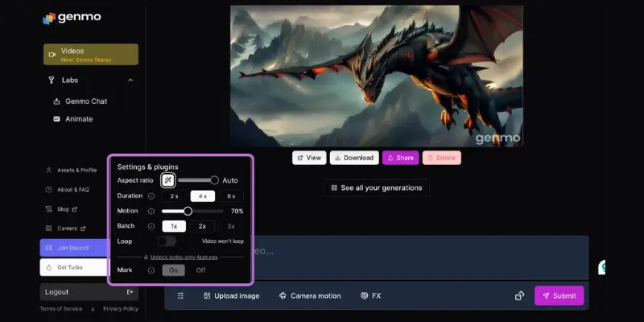Click the Assets & Profile person icon

[49, 170]
